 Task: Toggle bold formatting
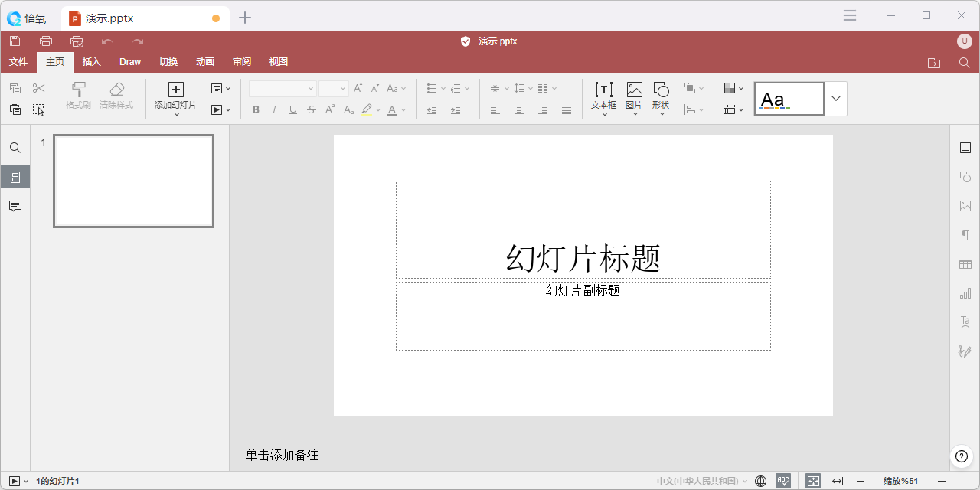(x=256, y=110)
